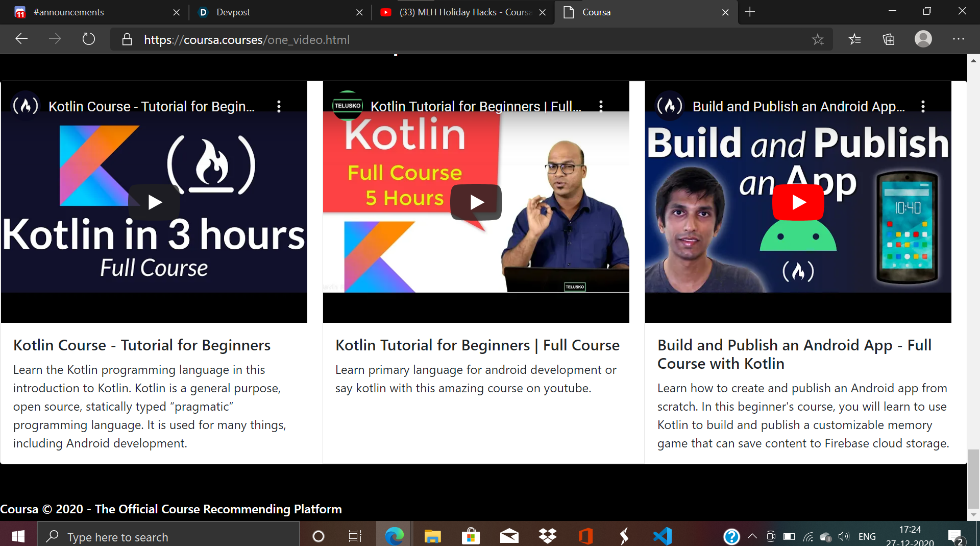This screenshot has width=980, height=546.
Task: Open Task View on the taskbar
Action: 355,536
